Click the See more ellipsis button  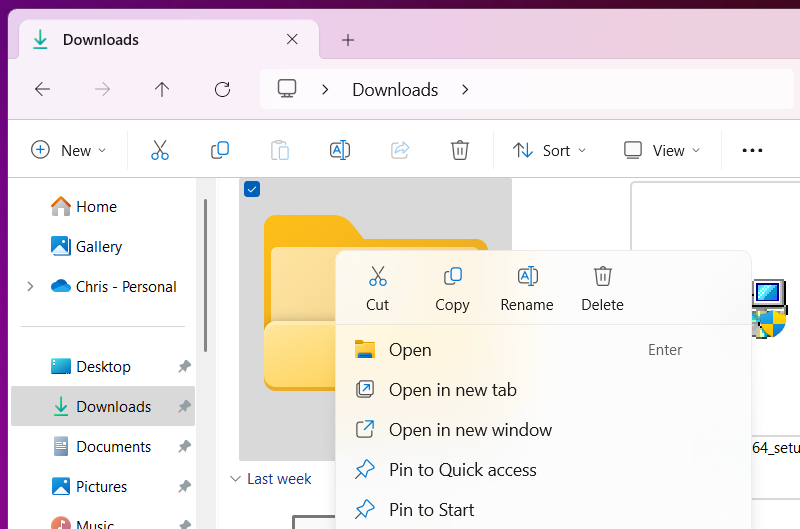pyautogui.click(x=752, y=150)
